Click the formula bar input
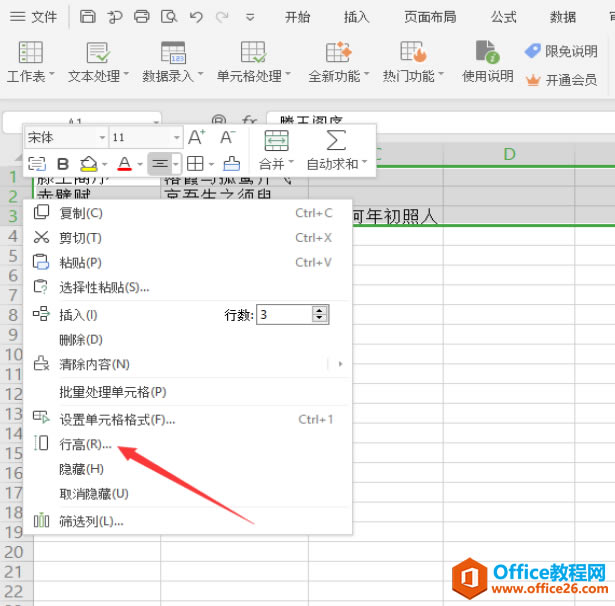Image resolution: width=615 pixels, height=606 pixels. click(441, 122)
